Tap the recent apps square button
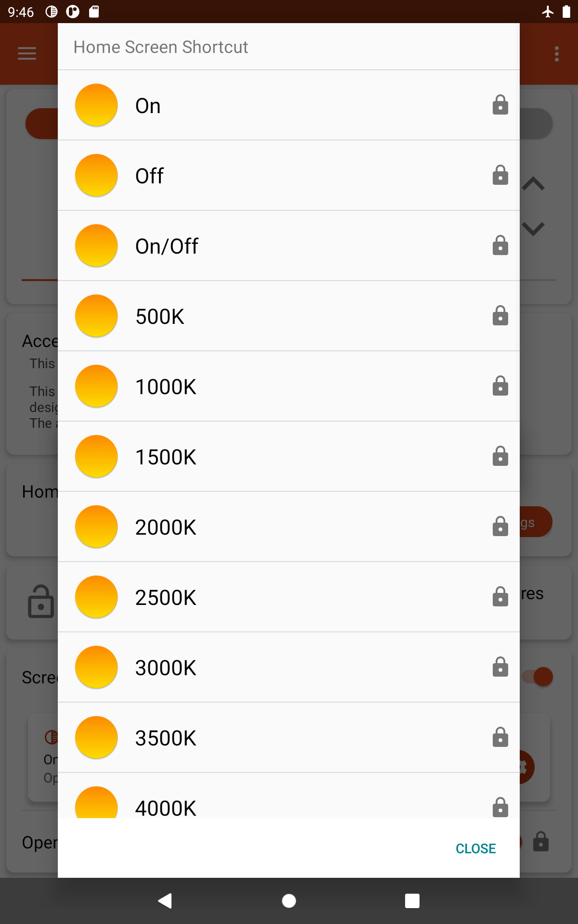578x924 pixels. [x=412, y=900]
